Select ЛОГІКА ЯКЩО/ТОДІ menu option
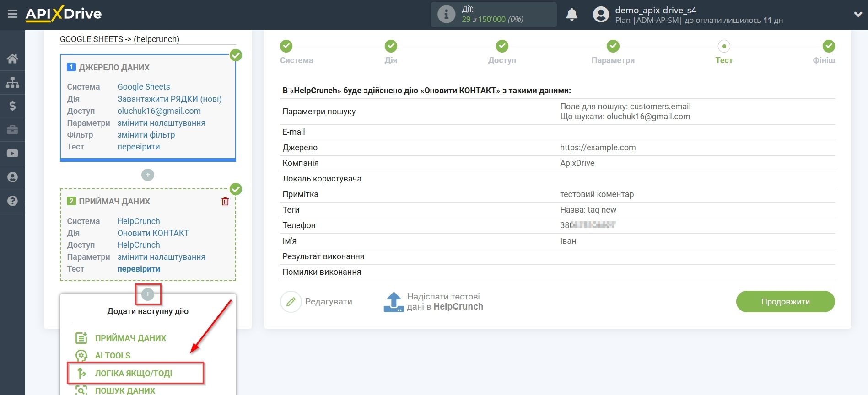The height and width of the screenshot is (395, 868). click(134, 374)
